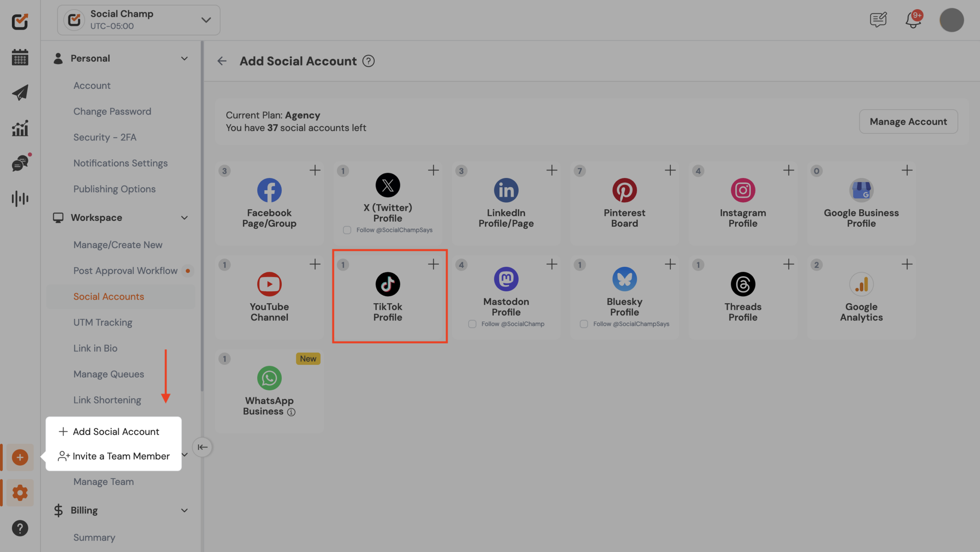Click the plus on Pinterest Board card
Viewport: 980px width, 552px height.
(x=670, y=170)
